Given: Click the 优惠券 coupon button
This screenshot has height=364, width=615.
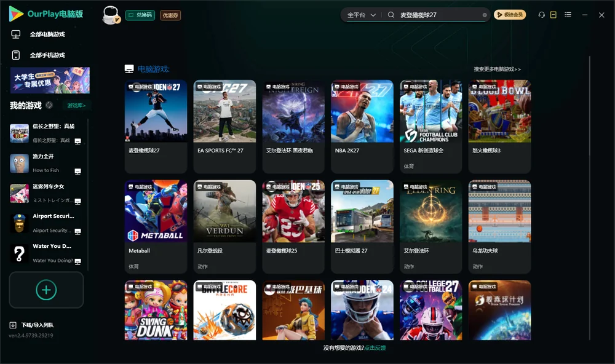Looking at the screenshot, I should (x=170, y=15).
